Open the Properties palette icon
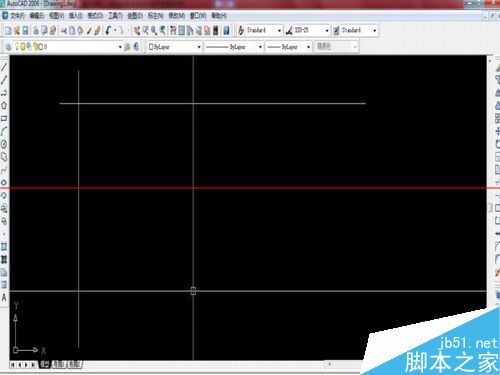 click(173, 31)
